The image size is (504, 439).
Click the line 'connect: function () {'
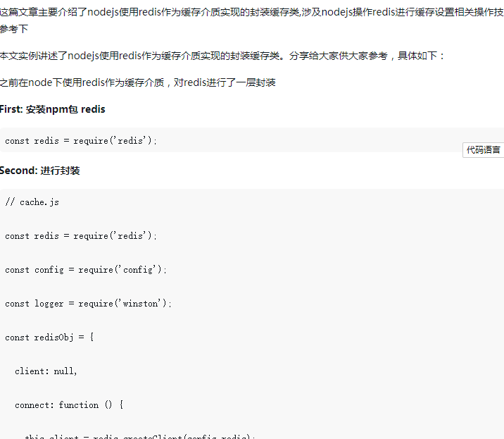(69, 405)
